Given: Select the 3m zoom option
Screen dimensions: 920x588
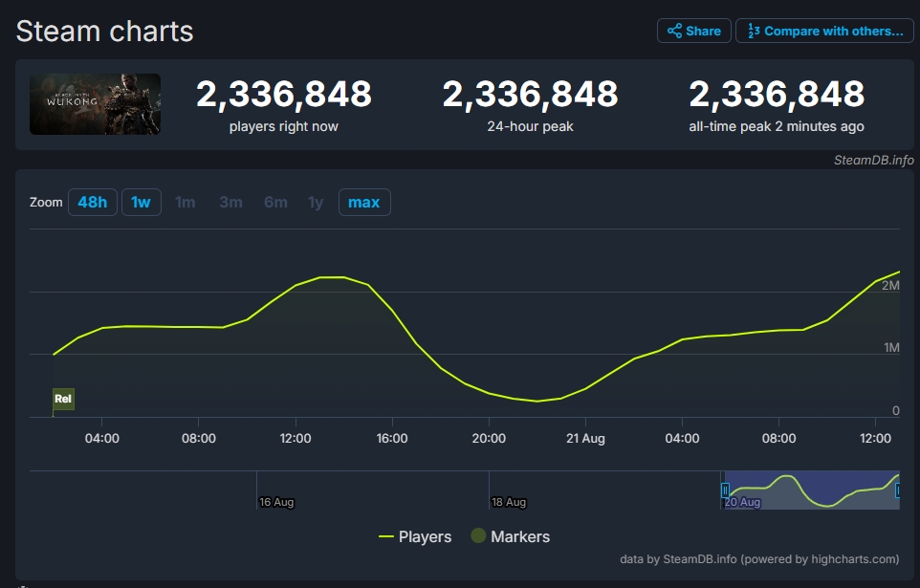Looking at the screenshot, I should coord(230,203).
